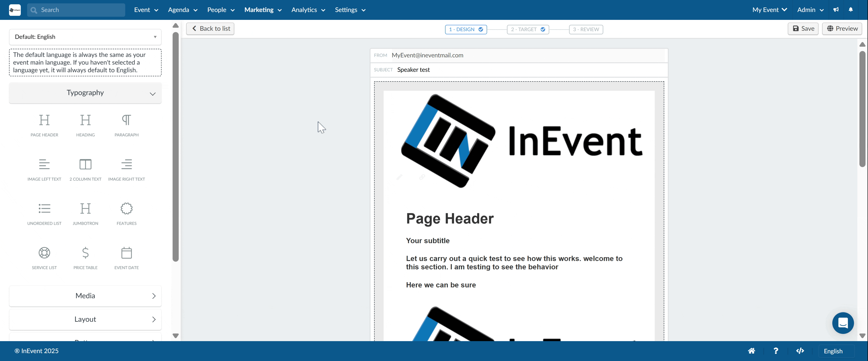Click Back to list button
Screen dimensions: 868x361
[x=210, y=29]
